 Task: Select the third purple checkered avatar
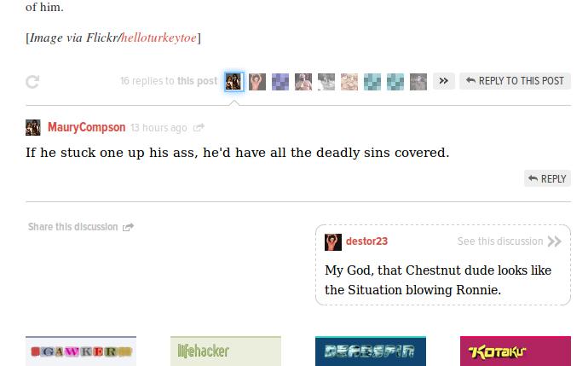[280, 82]
